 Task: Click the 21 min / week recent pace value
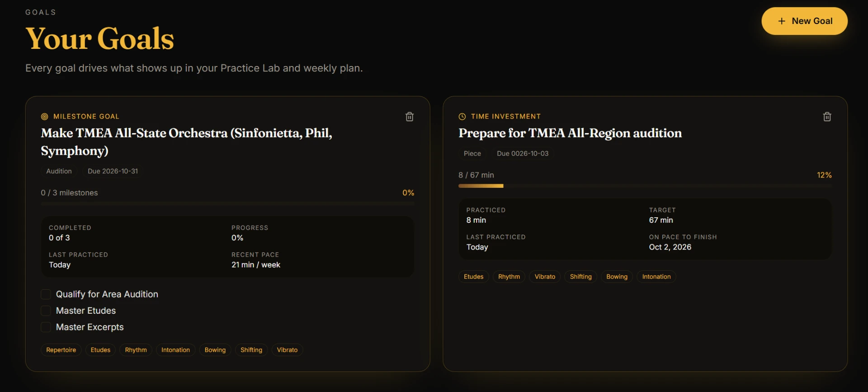(256, 265)
